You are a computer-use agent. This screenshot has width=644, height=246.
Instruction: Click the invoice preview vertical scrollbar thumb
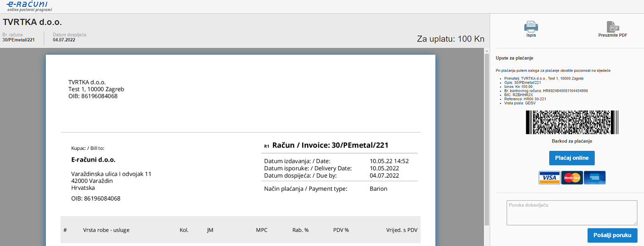point(486,139)
